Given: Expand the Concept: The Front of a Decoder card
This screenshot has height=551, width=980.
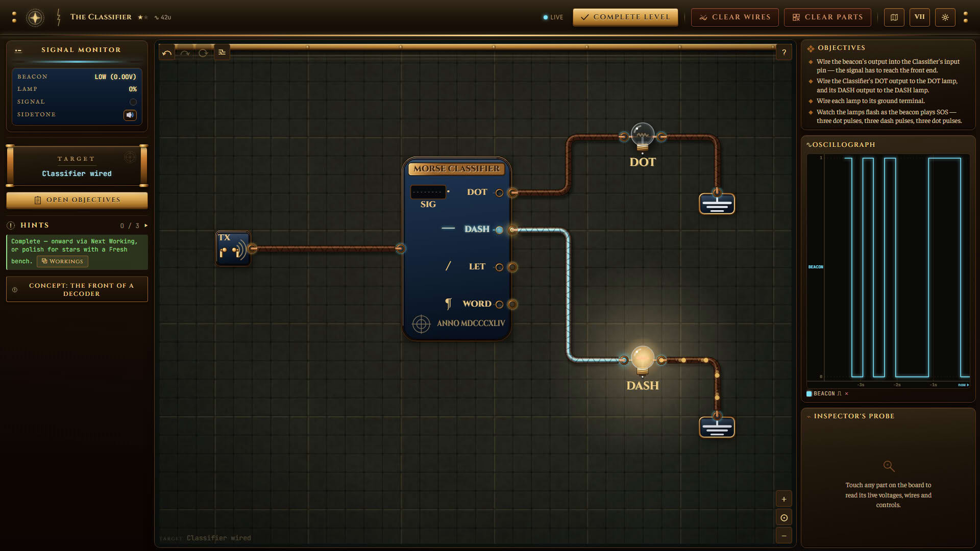Looking at the screenshot, I should [x=77, y=289].
